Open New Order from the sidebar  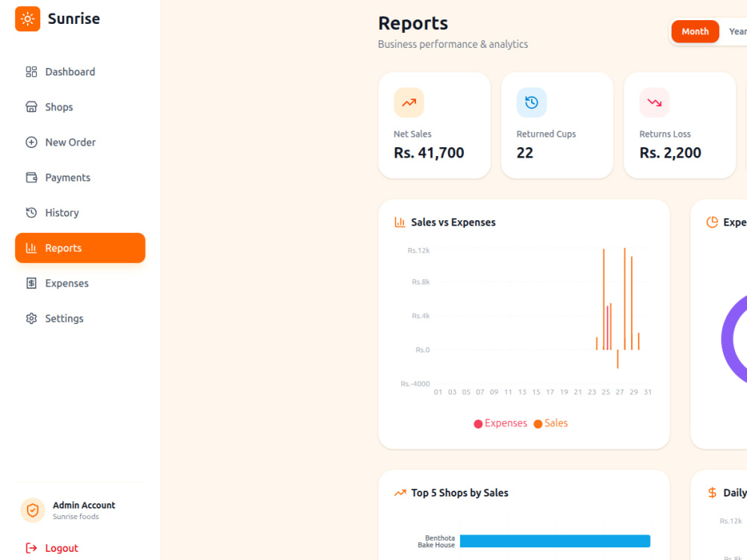point(80,143)
